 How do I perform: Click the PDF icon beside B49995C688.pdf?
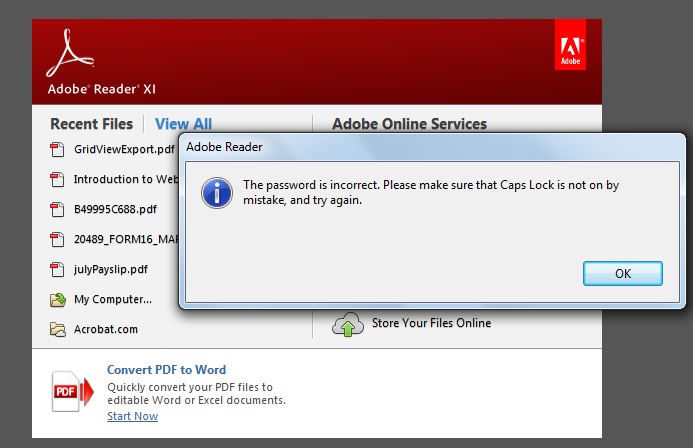coord(57,209)
